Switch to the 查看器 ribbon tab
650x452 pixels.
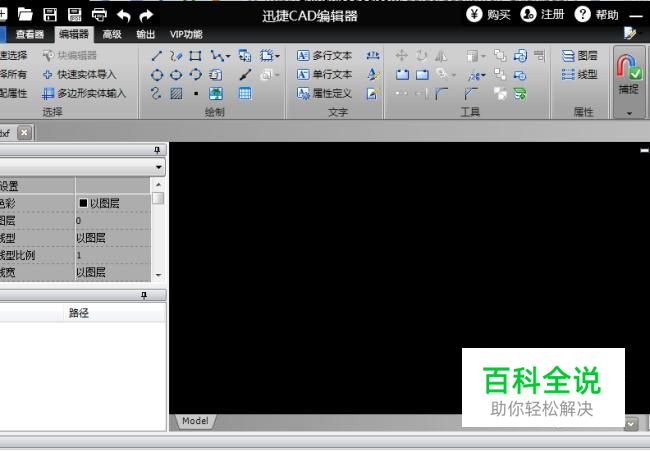(29, 34)
